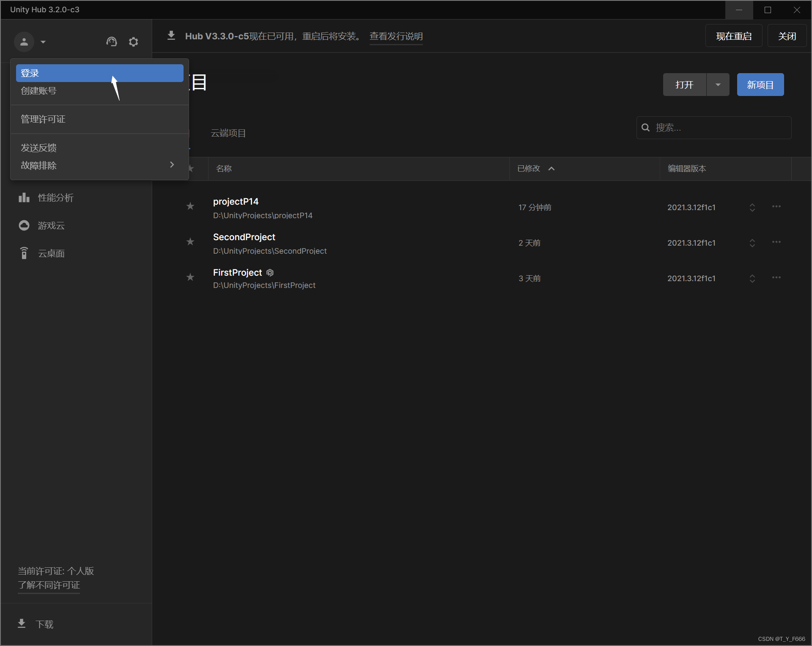Open 了解不同许可证 link
The height and width of the screenshot is (646, 812).
coord(49,586)
